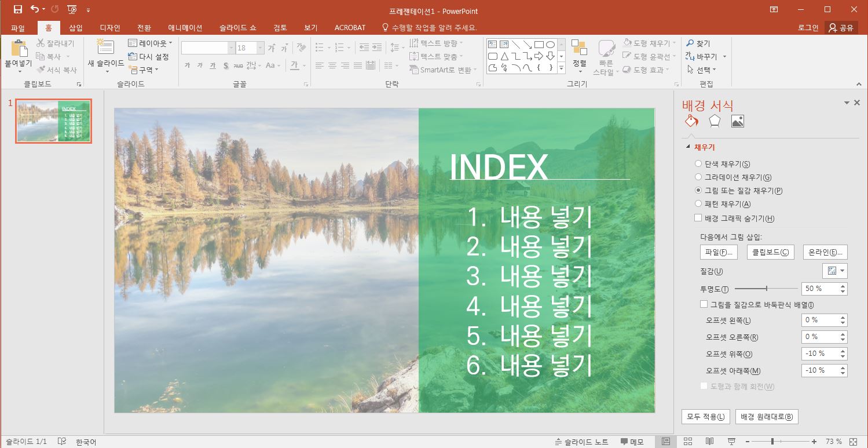
Task: Open the Section (구역) dropdown
Action: click(x=143, y=70)
